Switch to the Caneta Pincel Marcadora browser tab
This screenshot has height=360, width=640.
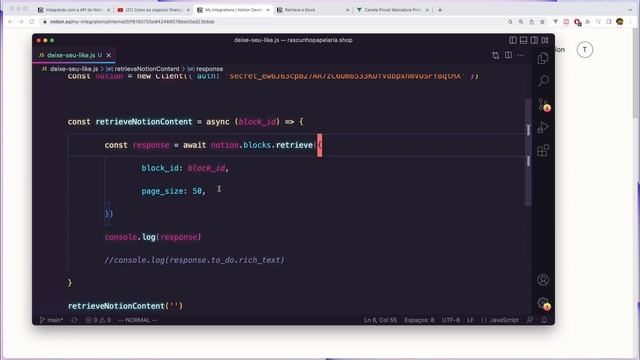(392, 10)
